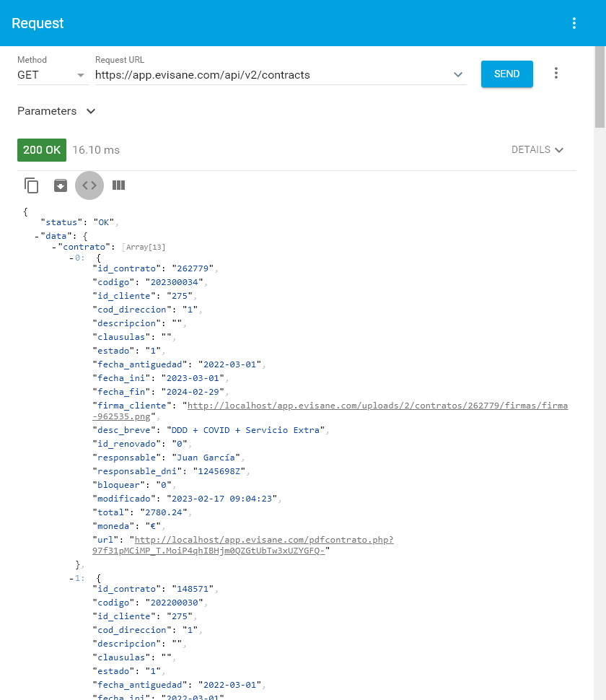This screenshot has height=700, width=606.
Task: Click the 200 OK status badge
Action: tap(42, 150)
